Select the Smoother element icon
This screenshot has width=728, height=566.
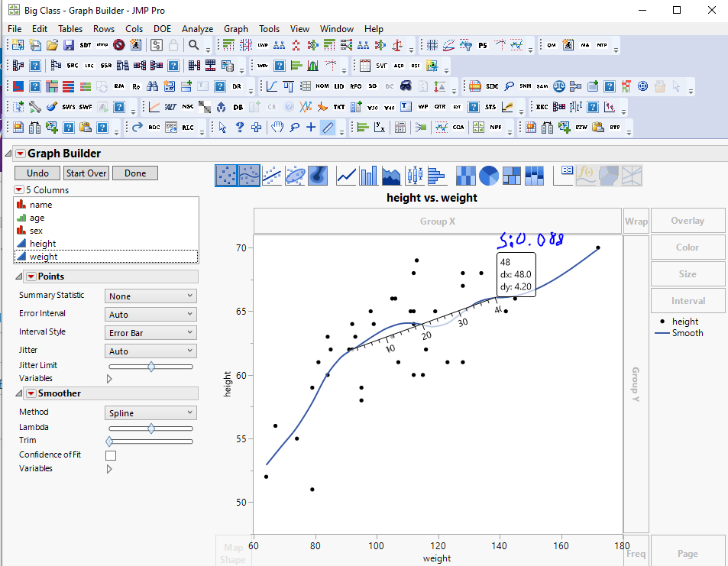249,176
